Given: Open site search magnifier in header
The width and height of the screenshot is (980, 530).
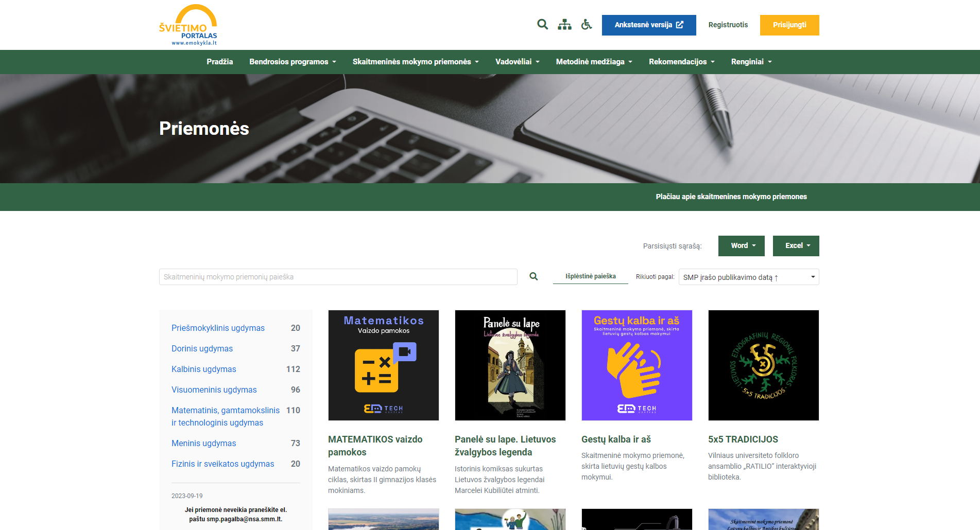Looking at the screenshot, I should click(x=542, y=25).
